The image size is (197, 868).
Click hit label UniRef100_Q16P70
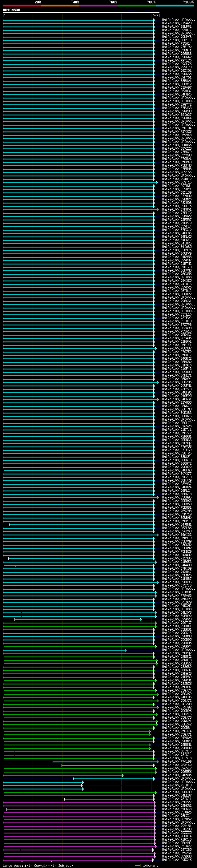tap(177, 223)
